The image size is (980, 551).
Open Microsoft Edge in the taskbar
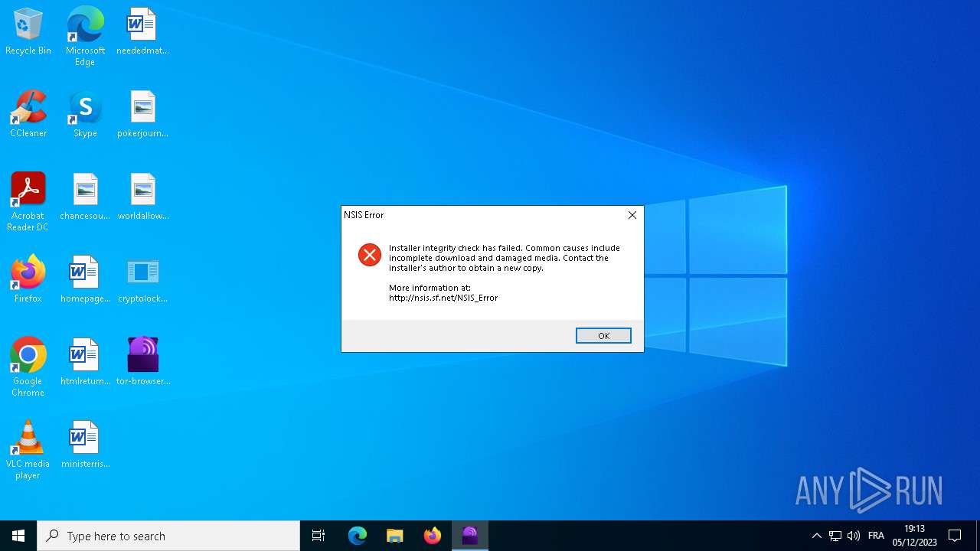(358, 536)
